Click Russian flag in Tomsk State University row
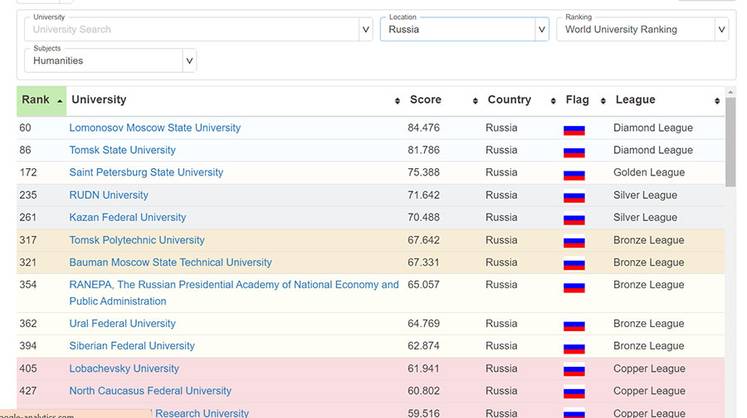747x418 pixels. pos(574,152)
